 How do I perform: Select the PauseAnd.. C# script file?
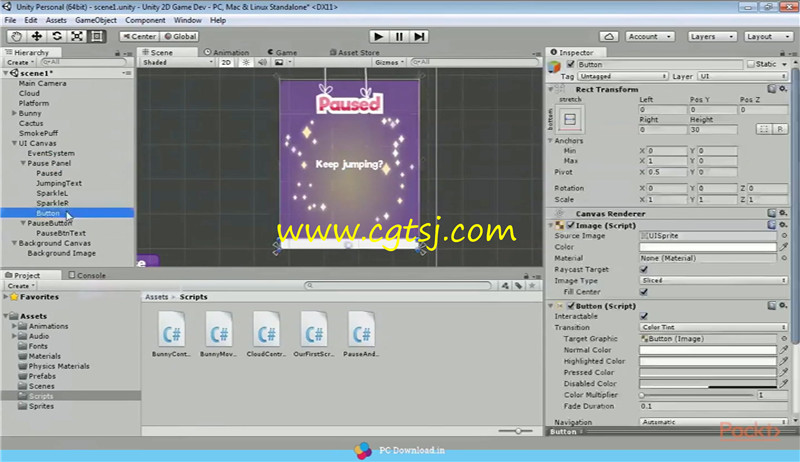click(361, 334)
